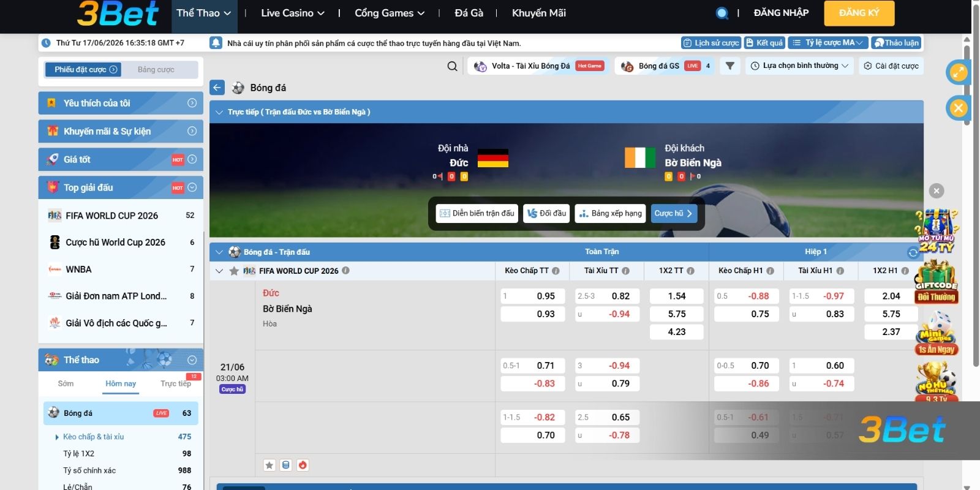Open Tỷ lệ cược MA odds dropdown
The image size is (980, 490).
(x=827, y=43)
